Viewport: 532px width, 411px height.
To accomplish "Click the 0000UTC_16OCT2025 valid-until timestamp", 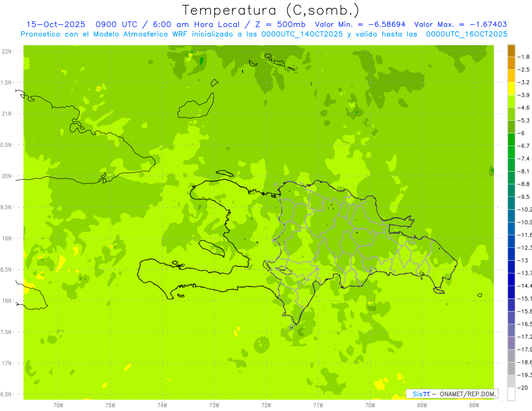I will pyautogui.click(x=466, y=34).
